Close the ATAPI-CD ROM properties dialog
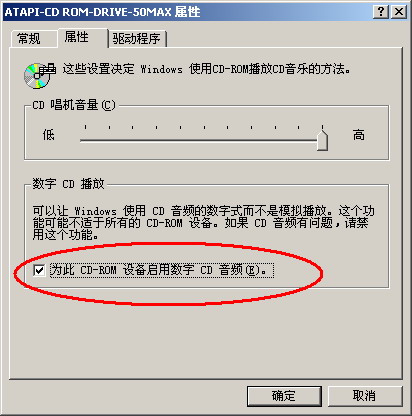The image size is (412, 416). point(399,12)
